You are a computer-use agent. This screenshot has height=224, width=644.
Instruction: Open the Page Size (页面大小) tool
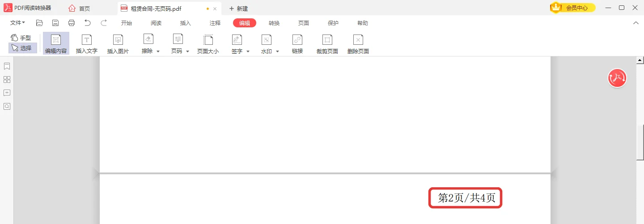pyautogui.click(x=208, y=43)
